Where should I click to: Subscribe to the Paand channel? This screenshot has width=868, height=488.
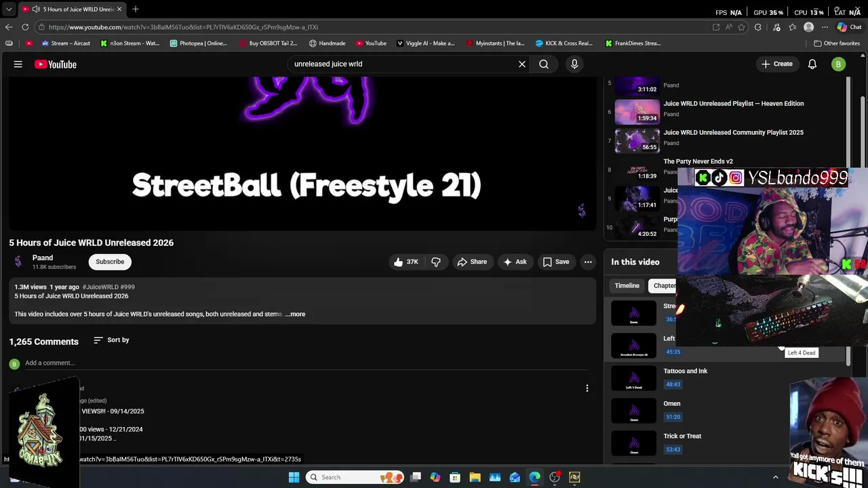click(110, 262)
